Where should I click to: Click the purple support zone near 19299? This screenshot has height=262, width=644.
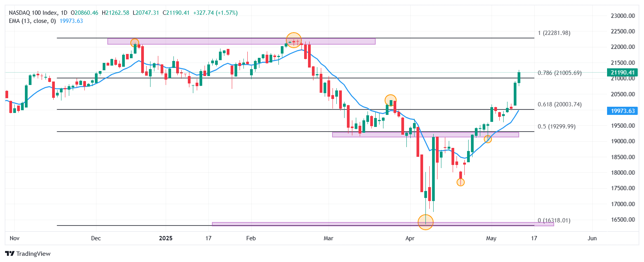(x=425, y=135)
